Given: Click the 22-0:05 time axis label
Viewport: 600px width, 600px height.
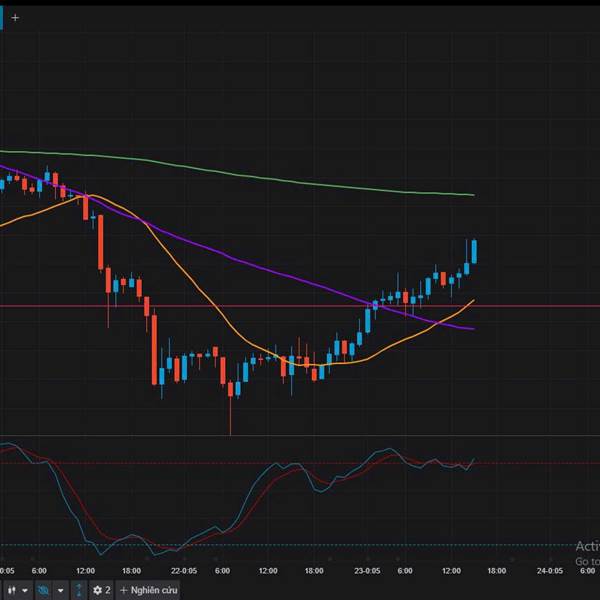Looking at the screenshot, I should 184,571.
